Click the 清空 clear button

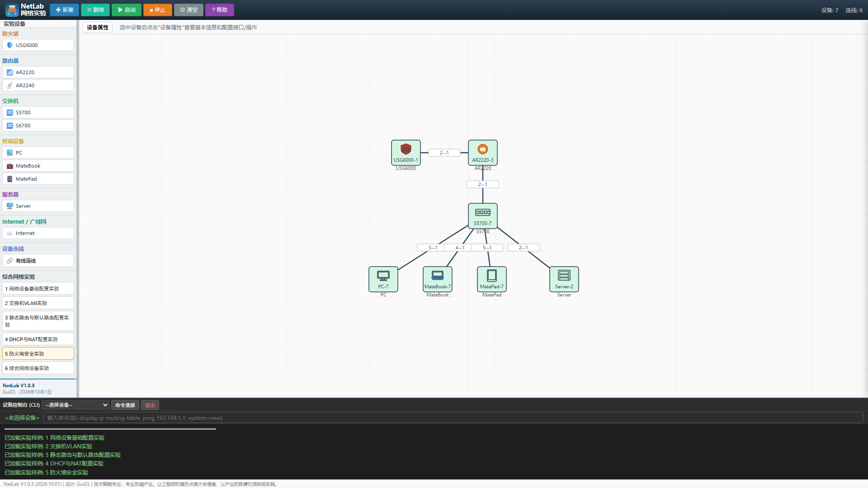[x=189, y=10]
